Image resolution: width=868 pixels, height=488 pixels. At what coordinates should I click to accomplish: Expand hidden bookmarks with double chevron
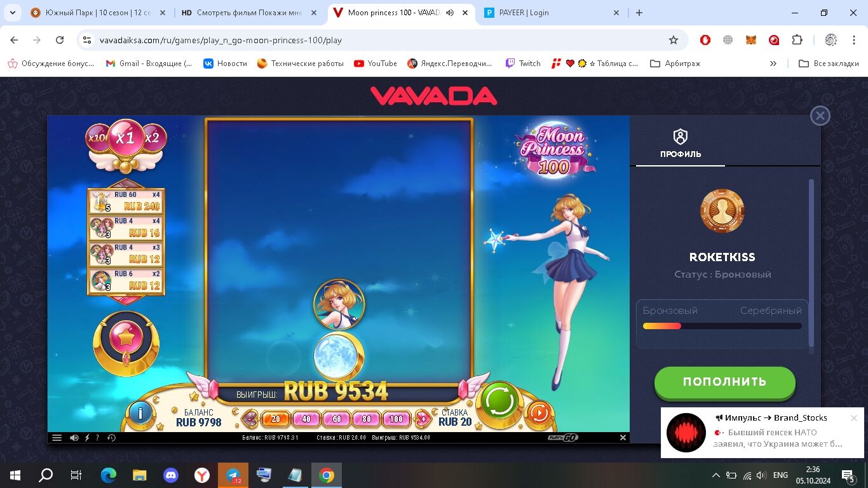point(773,64)
